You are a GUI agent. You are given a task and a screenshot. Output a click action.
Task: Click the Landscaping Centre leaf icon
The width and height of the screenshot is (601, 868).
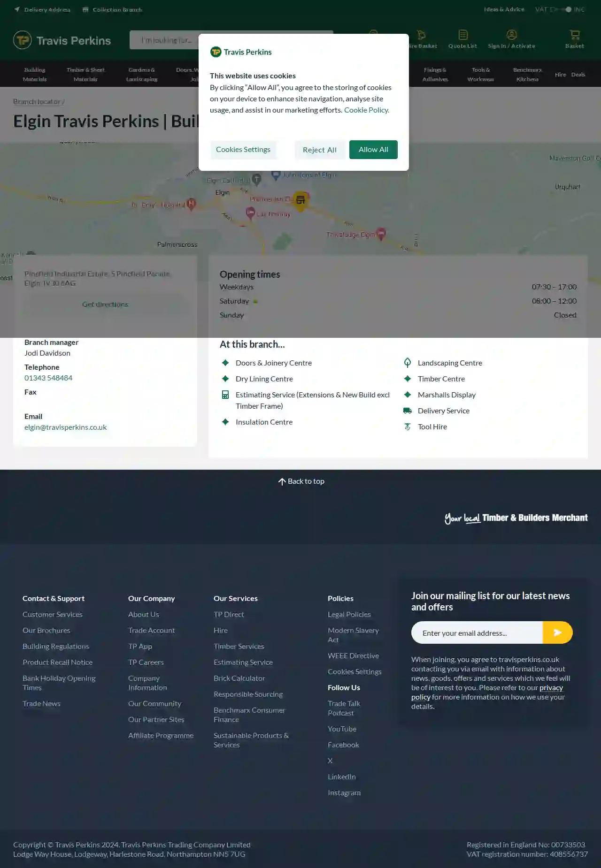[408, 363]
